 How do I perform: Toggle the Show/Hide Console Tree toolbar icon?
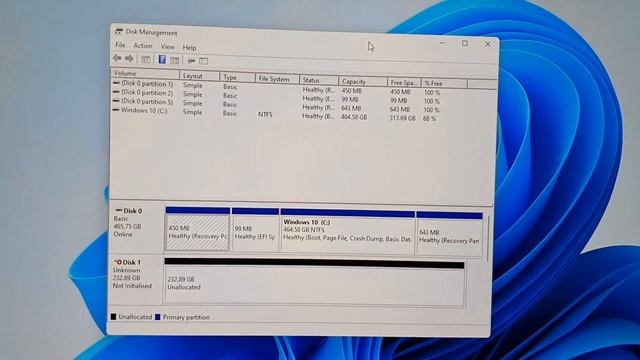146,60
